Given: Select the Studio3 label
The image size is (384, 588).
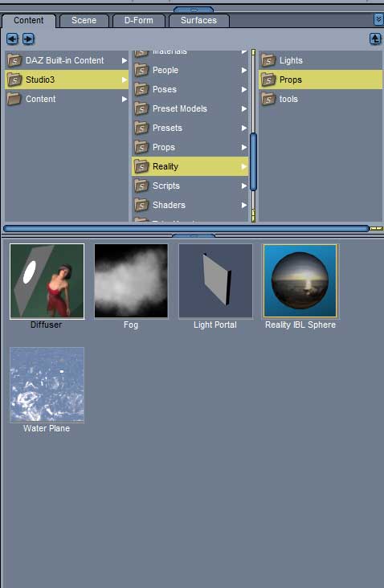Looking at the screenshot, I should (40, 80).
